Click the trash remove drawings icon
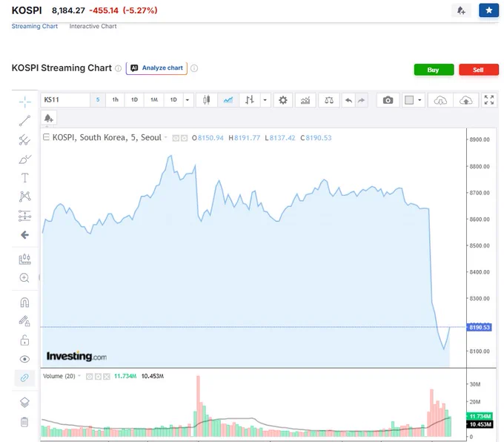504x442 pixels. [24, 422]
